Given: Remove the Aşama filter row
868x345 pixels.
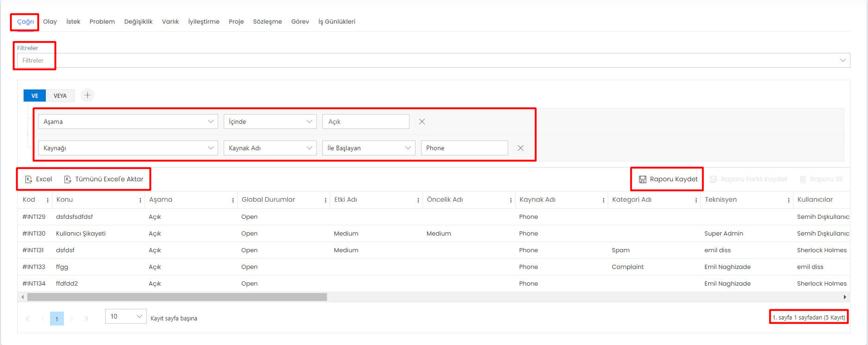Looking at the screenshot, I should pyautogui.click(x=422, y=121).
